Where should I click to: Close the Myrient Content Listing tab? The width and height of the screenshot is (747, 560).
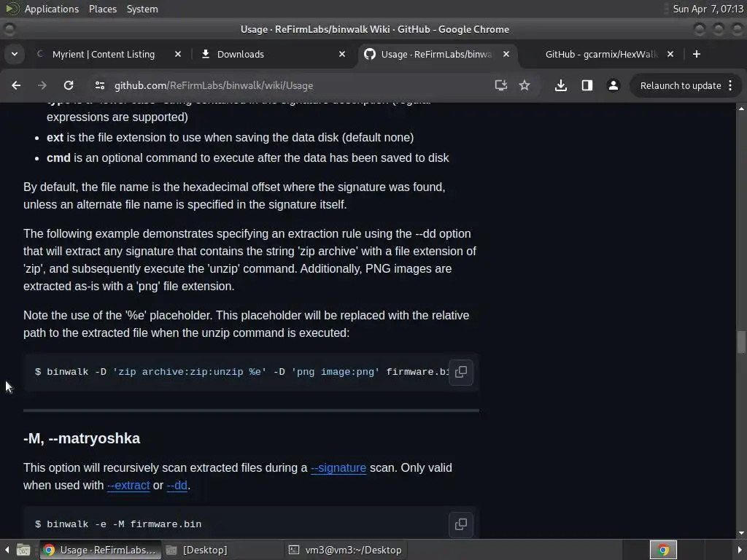coord(178,54)
